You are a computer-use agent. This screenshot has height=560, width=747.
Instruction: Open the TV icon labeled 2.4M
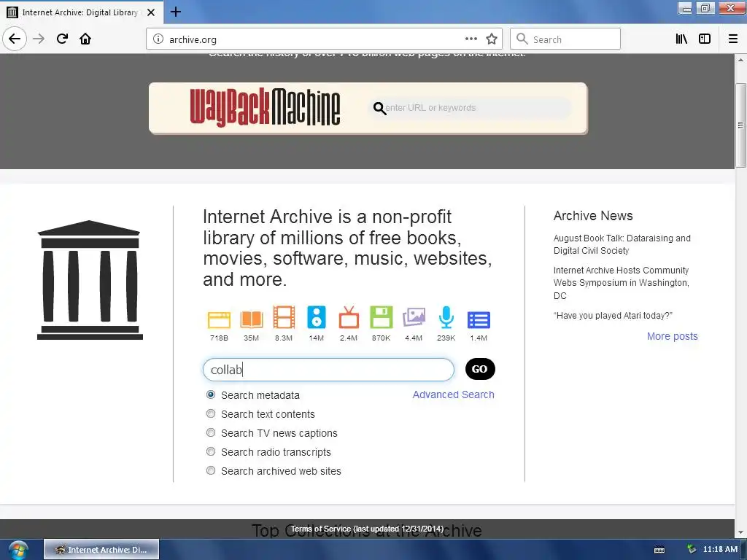tap(349, 318)
